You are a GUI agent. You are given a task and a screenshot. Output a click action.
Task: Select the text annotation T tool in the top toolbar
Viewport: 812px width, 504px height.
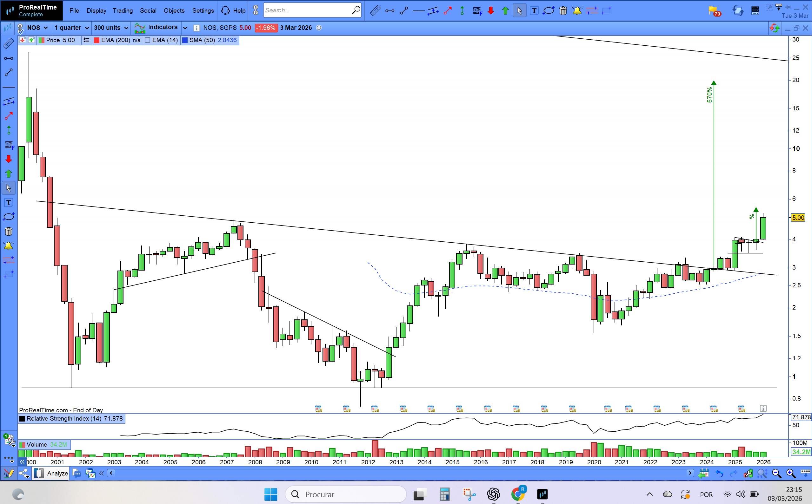click(x=534, y=11)
